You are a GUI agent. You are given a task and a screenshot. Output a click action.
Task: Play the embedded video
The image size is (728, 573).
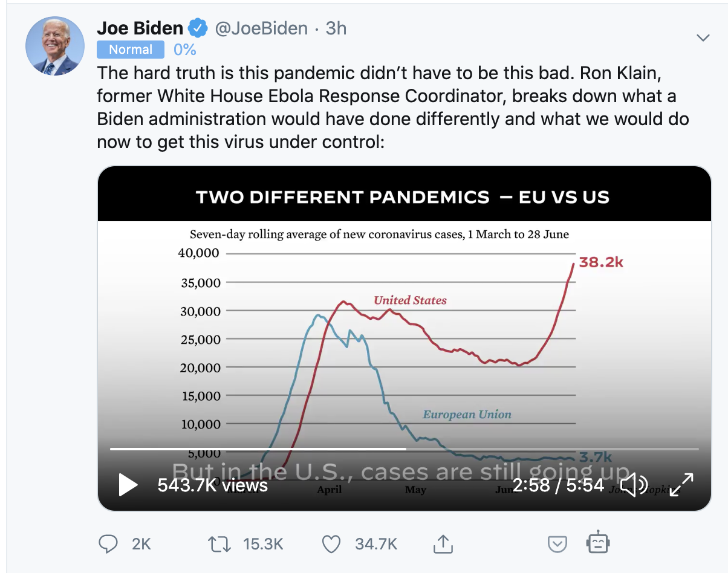(x=128, y=485)
